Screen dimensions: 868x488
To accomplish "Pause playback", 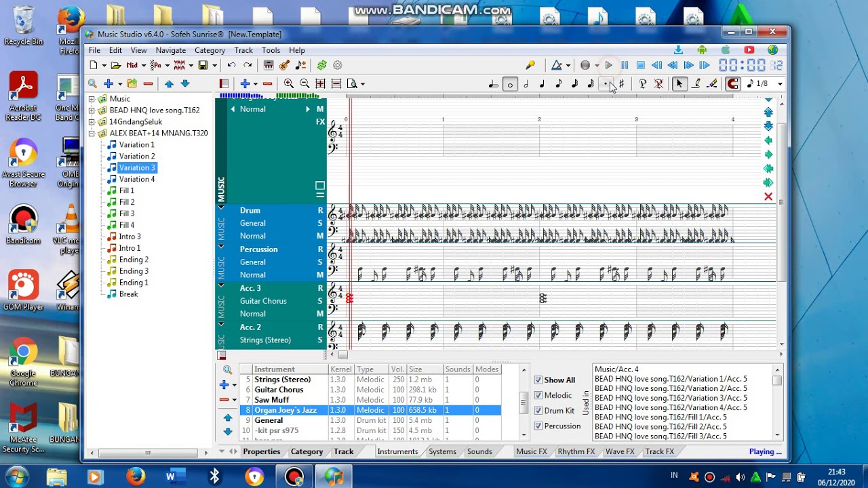I will [625, 65].
